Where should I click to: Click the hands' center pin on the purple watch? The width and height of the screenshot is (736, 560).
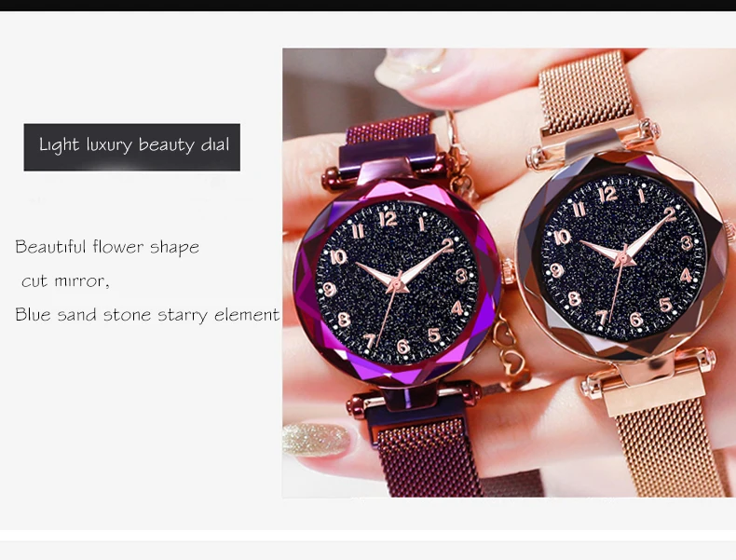click(x=397, y=284)
